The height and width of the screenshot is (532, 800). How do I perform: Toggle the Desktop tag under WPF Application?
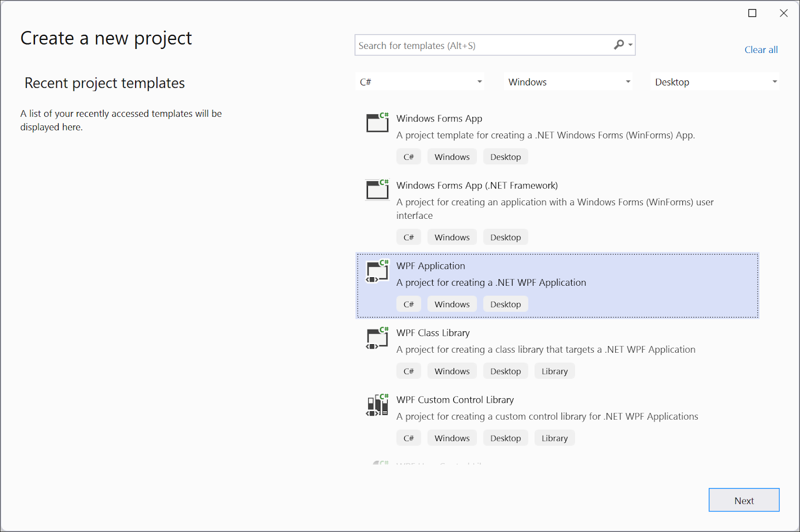tap(505, 304)
